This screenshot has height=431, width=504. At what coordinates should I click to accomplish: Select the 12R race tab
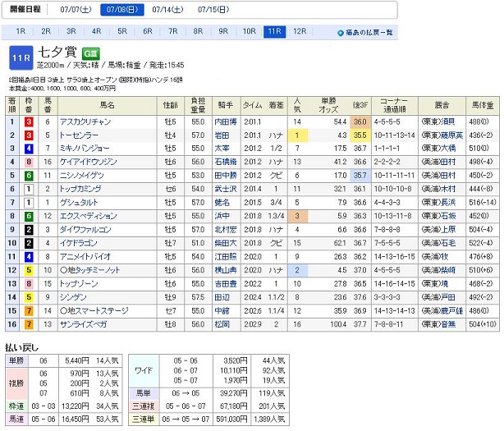[x=299, y=32]
